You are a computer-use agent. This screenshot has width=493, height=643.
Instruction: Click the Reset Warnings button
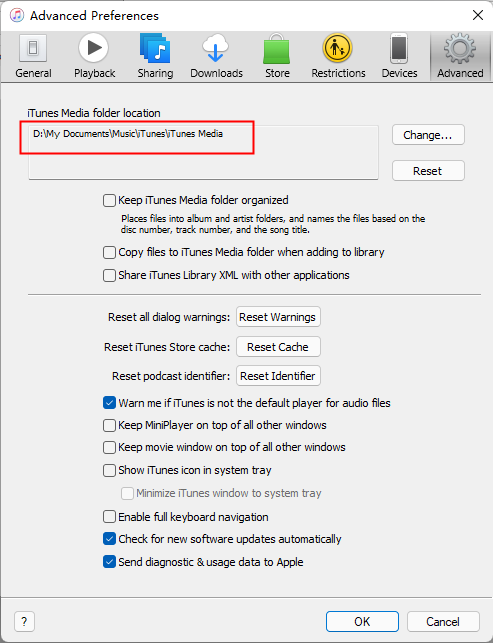pyautogui.click(x=278, y=317)
